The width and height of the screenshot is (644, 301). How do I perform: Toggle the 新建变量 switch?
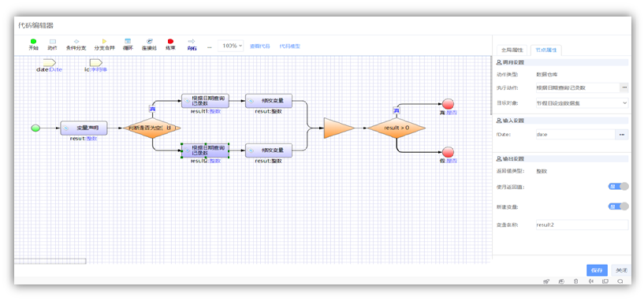click(618, 206)
